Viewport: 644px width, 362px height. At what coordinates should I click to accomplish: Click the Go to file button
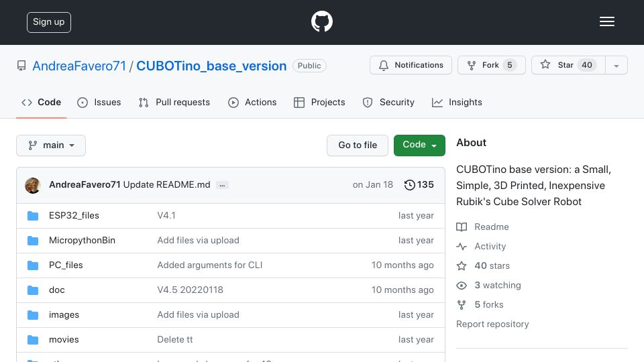click(x=358, y=145)
